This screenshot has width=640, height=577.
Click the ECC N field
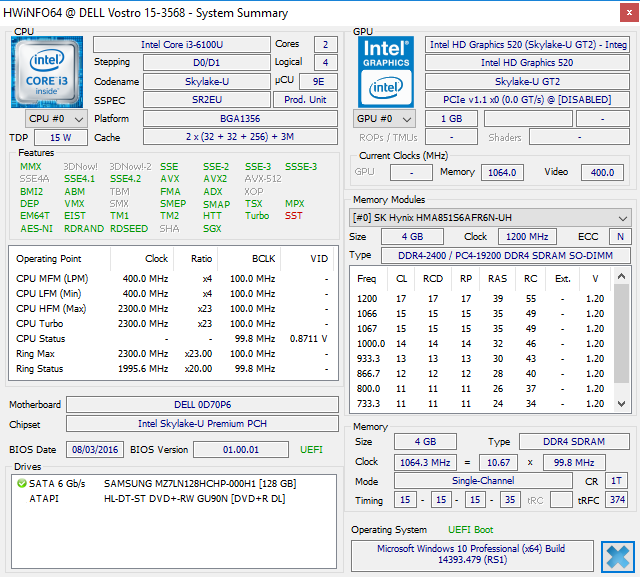click(620, 236)
